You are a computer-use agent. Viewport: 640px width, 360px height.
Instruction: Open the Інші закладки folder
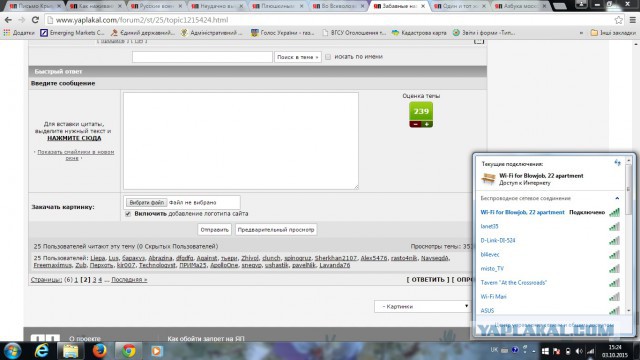tap(613, 33)
